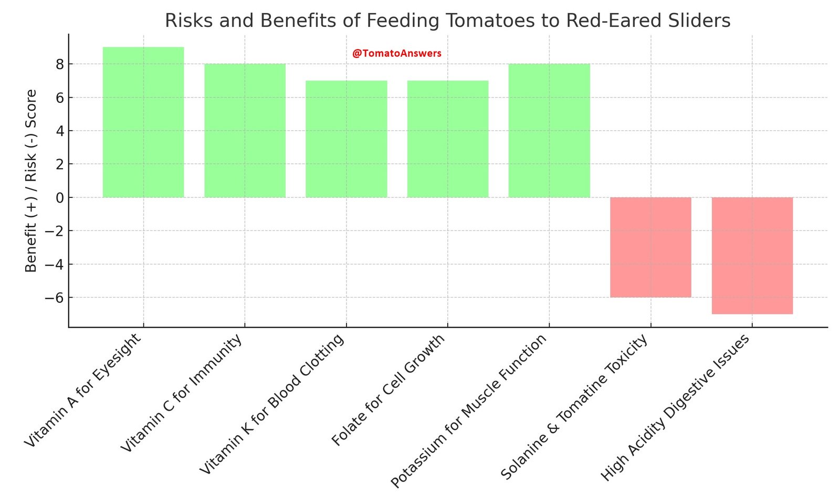
Task: Select the "Vitamin C for Immunity" axis label
Action: [182, 393]
